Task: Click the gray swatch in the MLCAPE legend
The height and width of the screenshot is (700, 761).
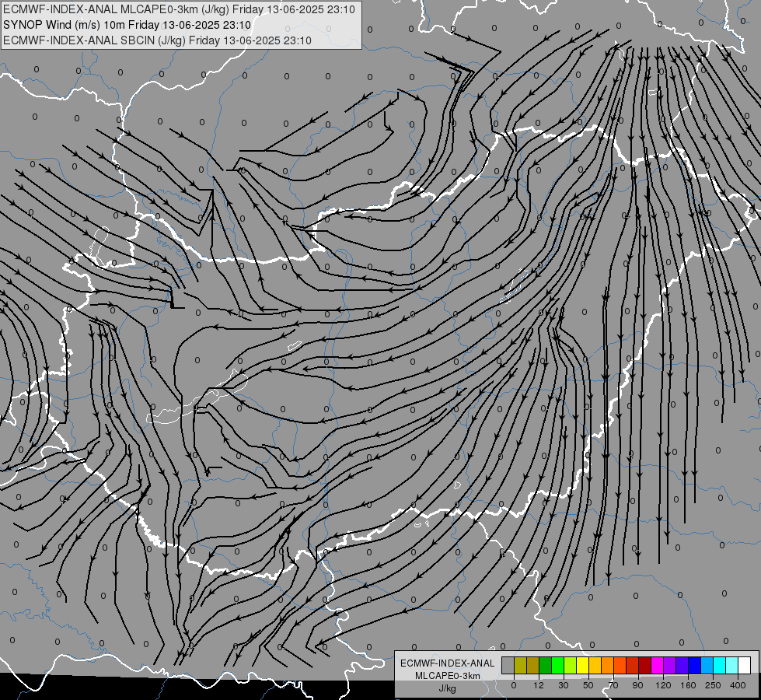Action: coord(508,665)
